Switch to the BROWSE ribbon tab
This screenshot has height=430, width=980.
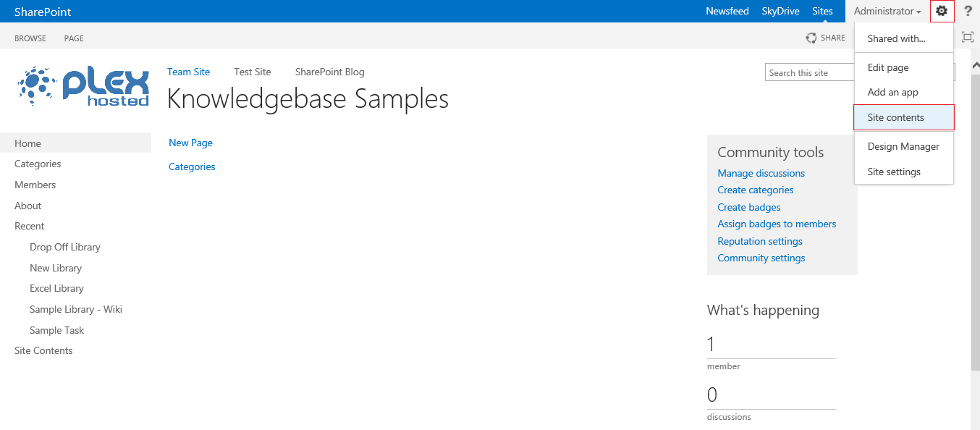(30, 38)
